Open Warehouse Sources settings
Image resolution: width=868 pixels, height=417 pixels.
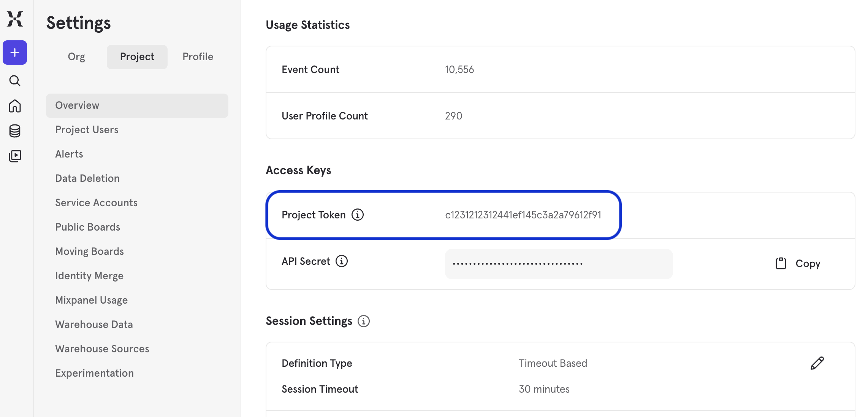(102, 349)
